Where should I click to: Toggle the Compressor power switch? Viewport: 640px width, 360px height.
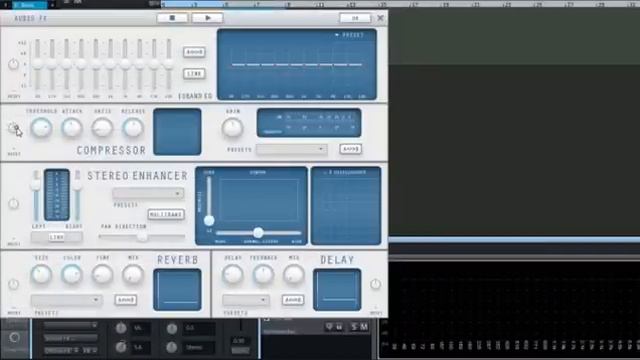pos(13,128)
